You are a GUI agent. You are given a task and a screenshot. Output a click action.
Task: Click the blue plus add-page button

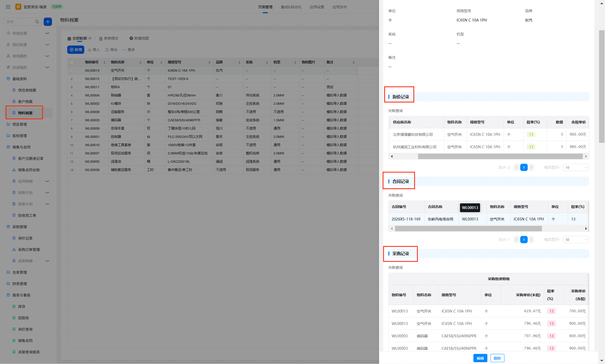[x=48, y=21]
